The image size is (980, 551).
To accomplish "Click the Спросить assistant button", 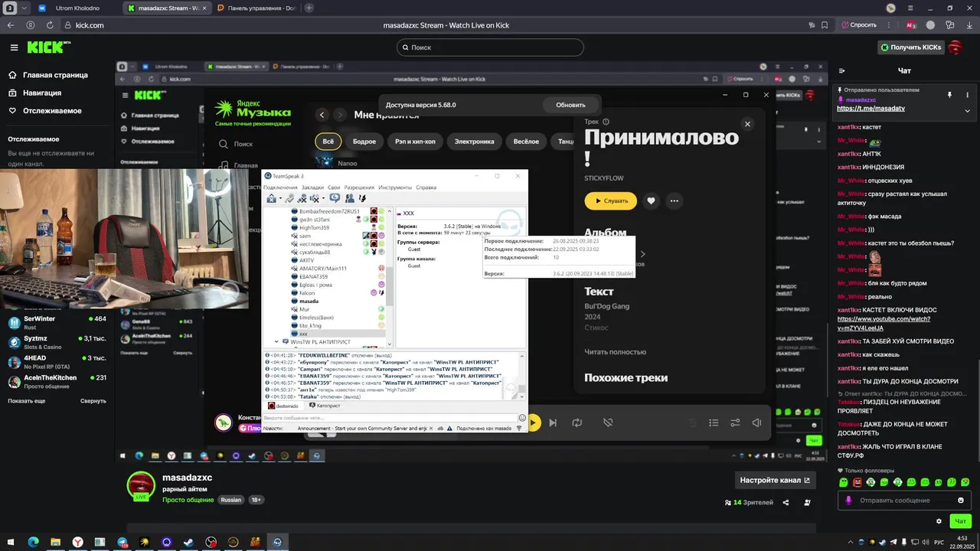I will (858, 24).
